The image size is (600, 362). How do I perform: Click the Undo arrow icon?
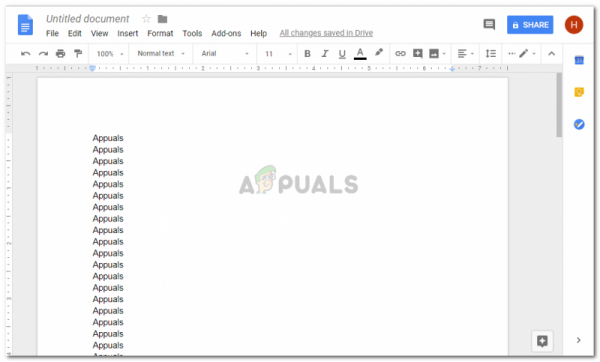[x=26, y=54]
